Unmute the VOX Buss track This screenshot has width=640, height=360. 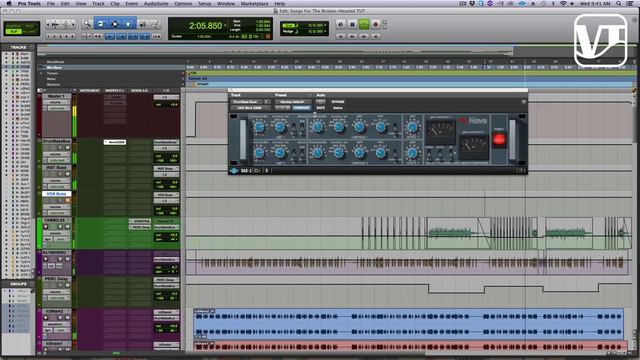coord(67,200)
